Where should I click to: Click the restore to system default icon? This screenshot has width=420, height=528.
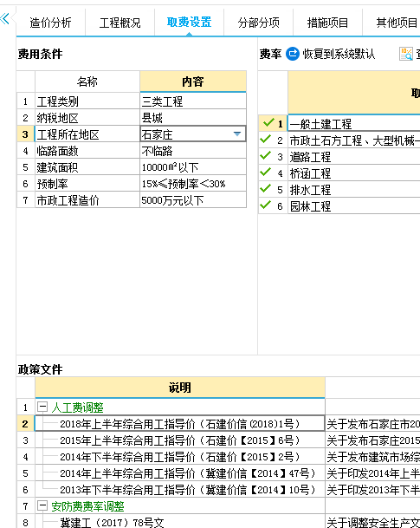pos(292,54)
